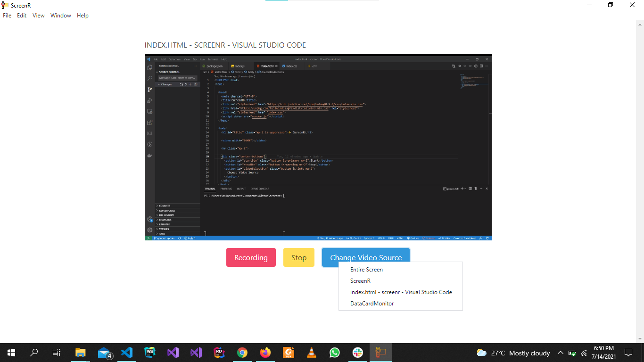Open Slack from the taskbar
This screenshot has width=644, height=362.
pyautogui.click(x=358, y=353)
